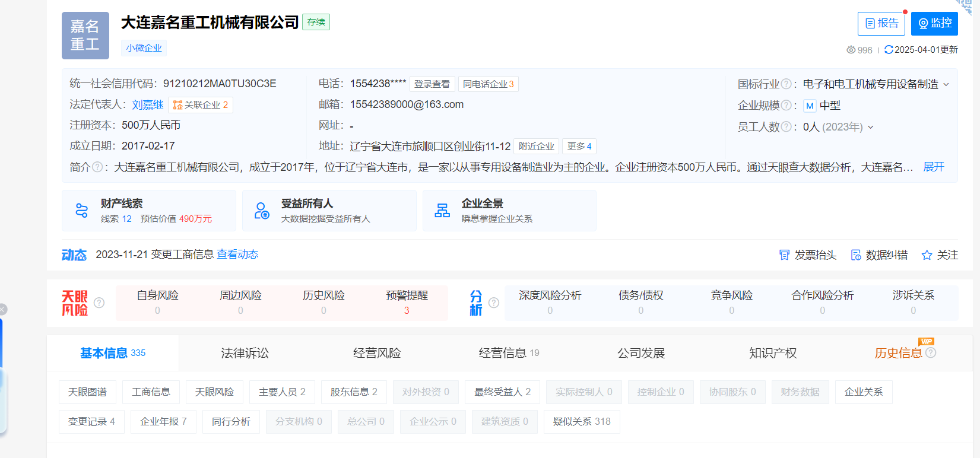The image size is (980, 458).
Task: Click help icon beside 简介
Action: (x=97, y=167)
